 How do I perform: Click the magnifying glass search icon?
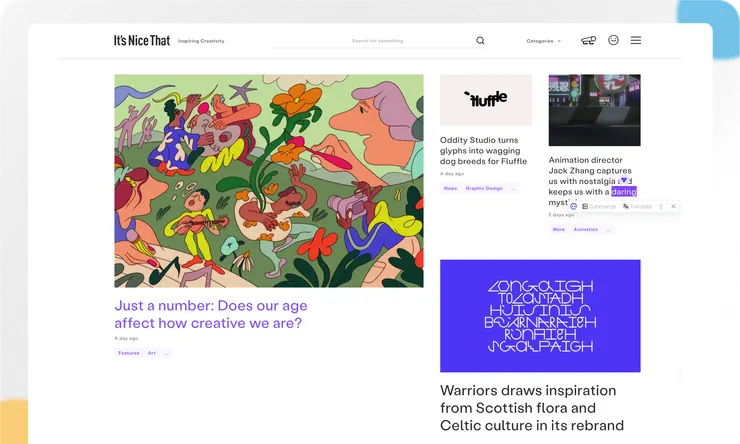coord(480,41)
